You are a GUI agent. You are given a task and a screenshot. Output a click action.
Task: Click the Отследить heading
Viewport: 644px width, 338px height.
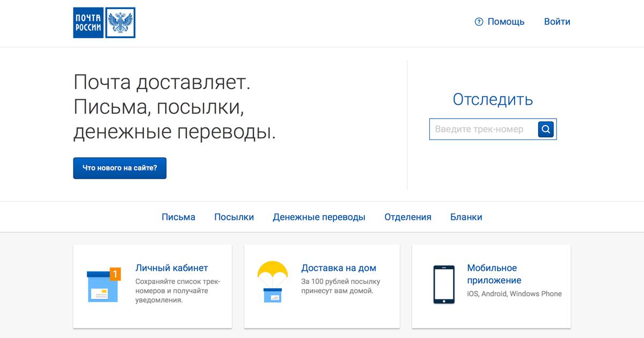[493, 99]
